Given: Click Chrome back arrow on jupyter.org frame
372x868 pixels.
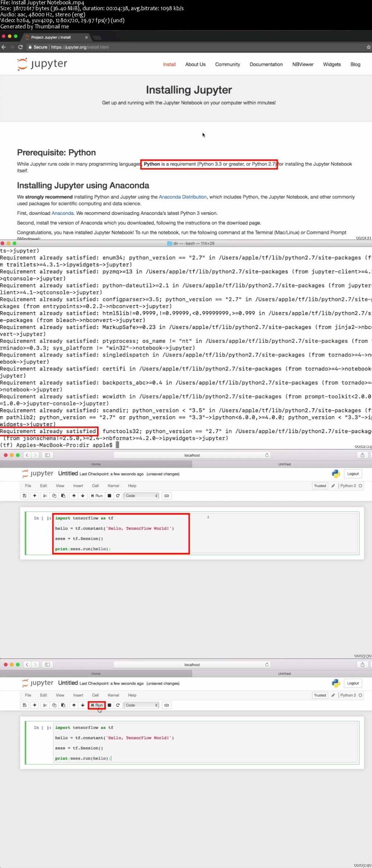Looking at the screenshot, I should [4, 47].
